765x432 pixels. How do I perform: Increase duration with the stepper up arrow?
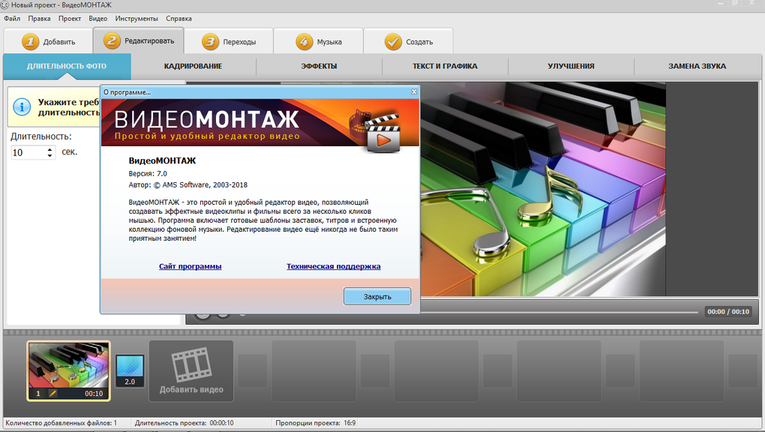[50, 149]
